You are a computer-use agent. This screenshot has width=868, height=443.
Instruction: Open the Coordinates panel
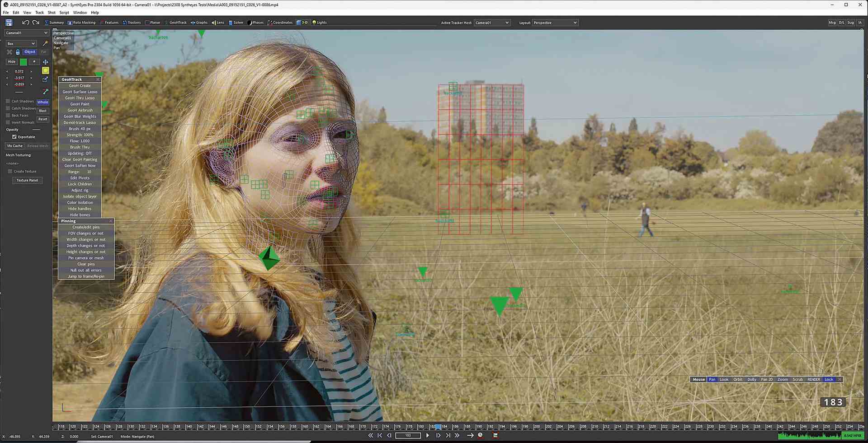pos(280,22)
